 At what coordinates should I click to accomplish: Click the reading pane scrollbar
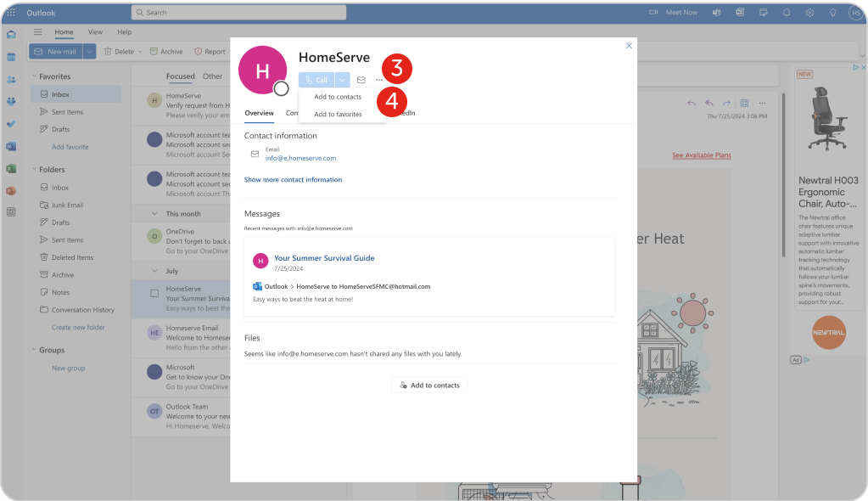pyautogui.click(x=783, y=175)
